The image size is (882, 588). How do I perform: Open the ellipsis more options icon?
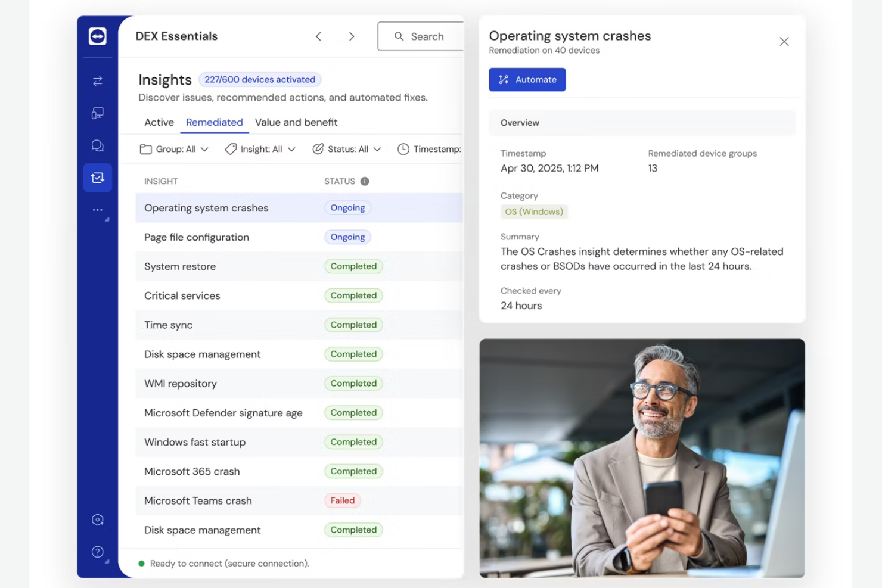pyautogui.click(x=97, y=210)
